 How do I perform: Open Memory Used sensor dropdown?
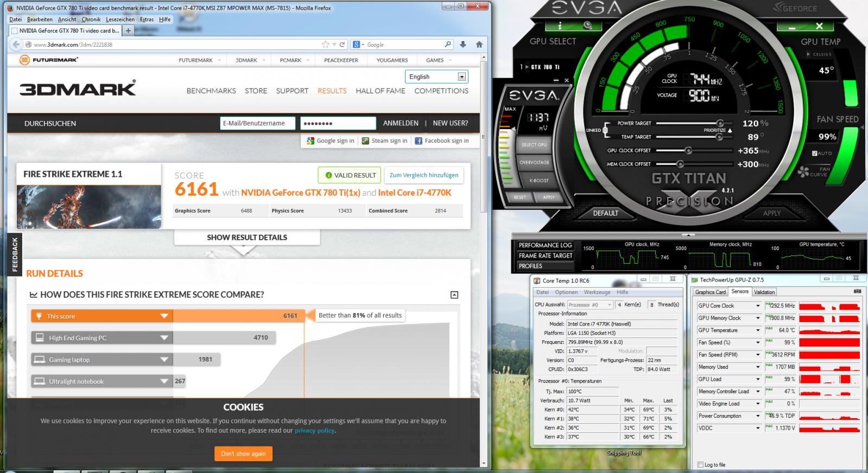[x=758, y=367]
